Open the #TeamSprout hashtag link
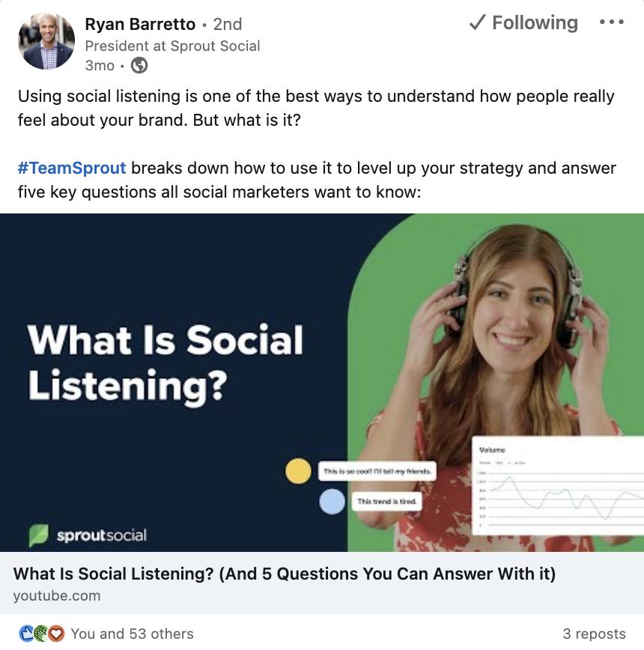The width and height of the screenshot is (644, 650). 72,168
